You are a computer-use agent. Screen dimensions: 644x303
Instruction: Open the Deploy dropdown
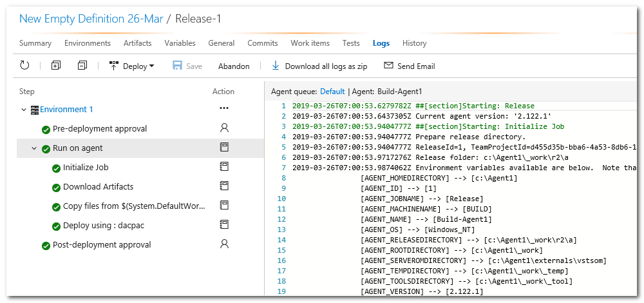(x=132, y=66)
